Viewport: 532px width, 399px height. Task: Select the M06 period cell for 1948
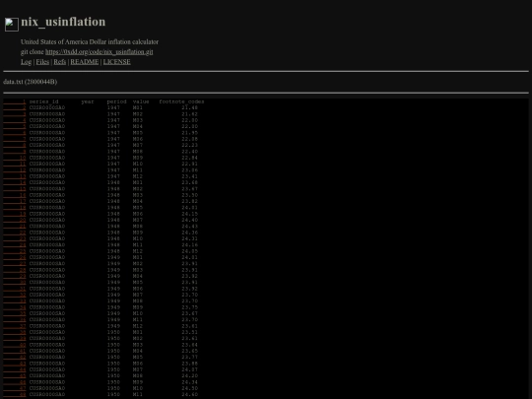(x=138, y=214)
